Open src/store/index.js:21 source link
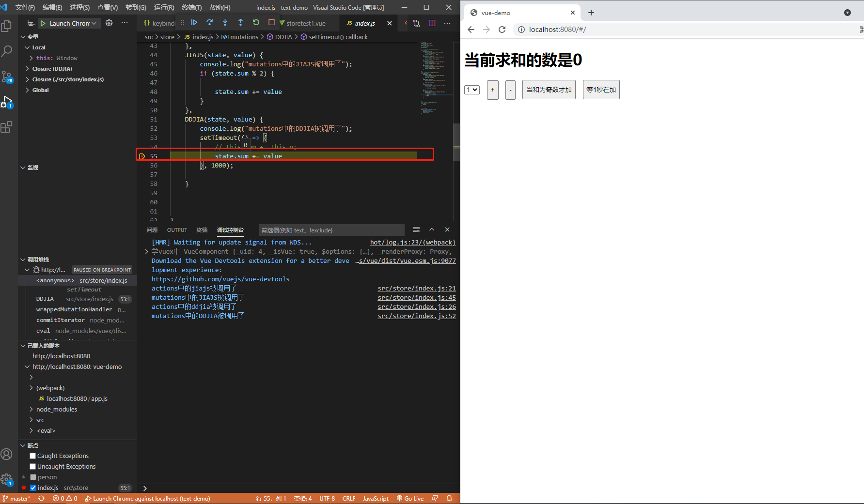This screenshot has width=864, height=504. (417, 288)
